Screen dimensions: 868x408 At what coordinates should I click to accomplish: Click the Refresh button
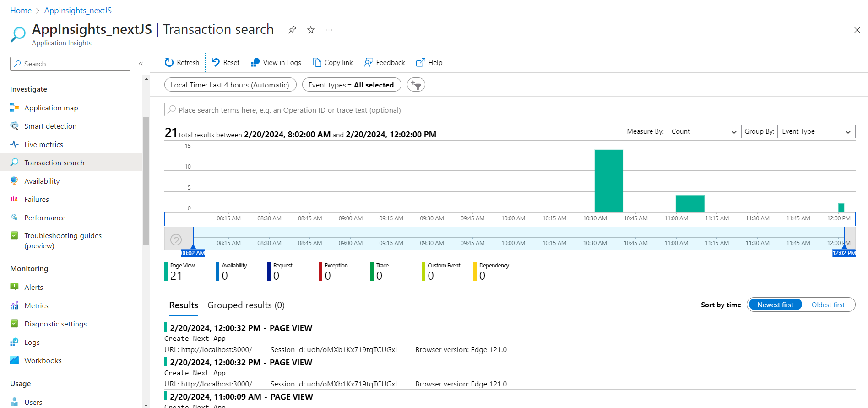(x=182, y=62)
